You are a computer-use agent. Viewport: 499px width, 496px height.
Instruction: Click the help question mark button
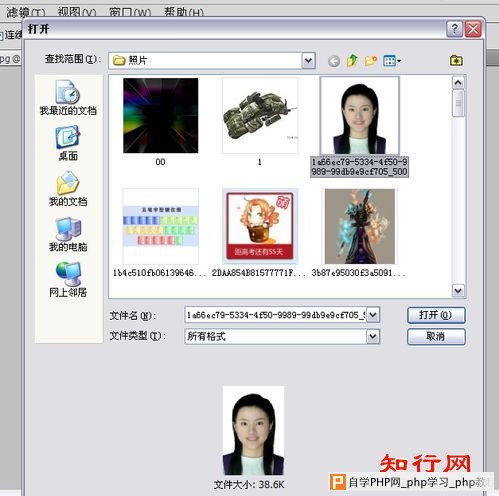tap(454, 29)
